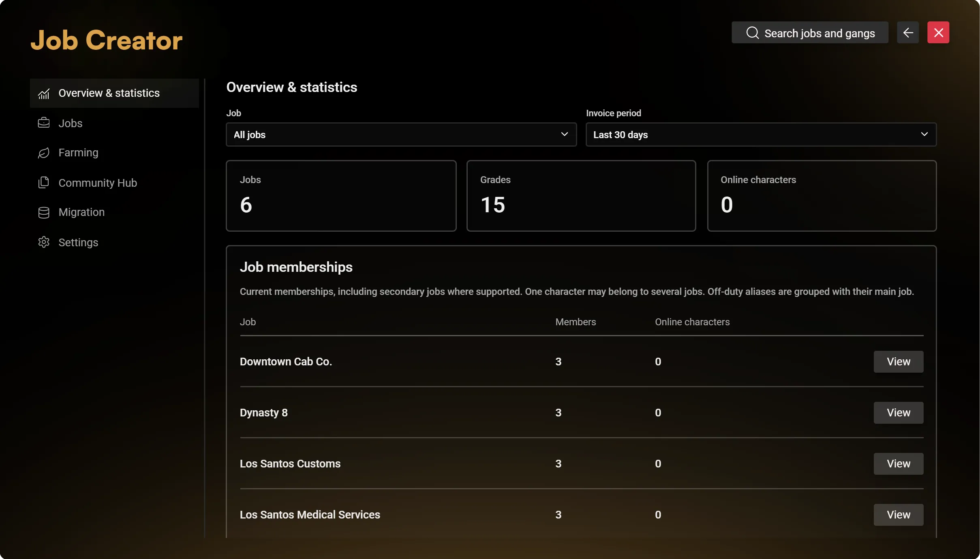Click the Grades card showing 15
Screen dimensions: 980x559
(581, 196)
